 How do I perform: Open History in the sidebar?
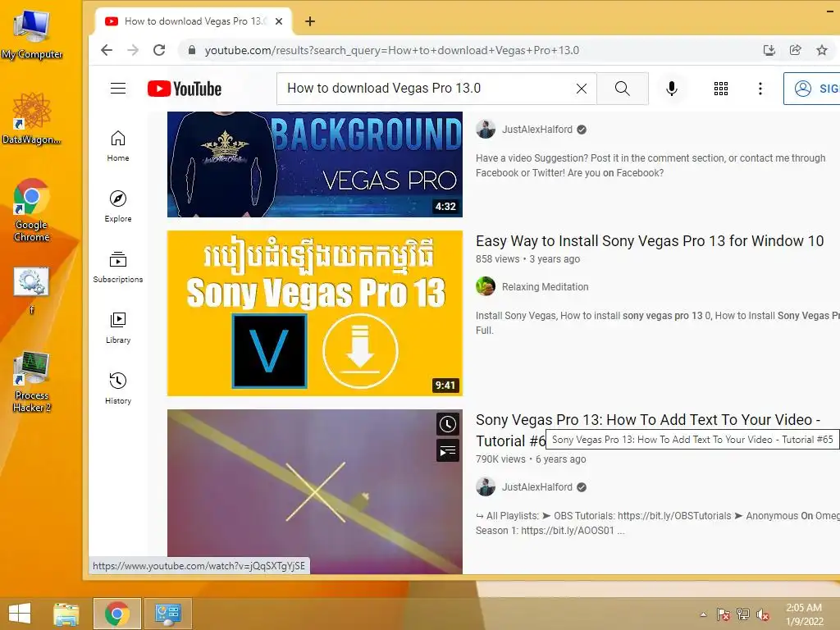[x=118, y=388]
